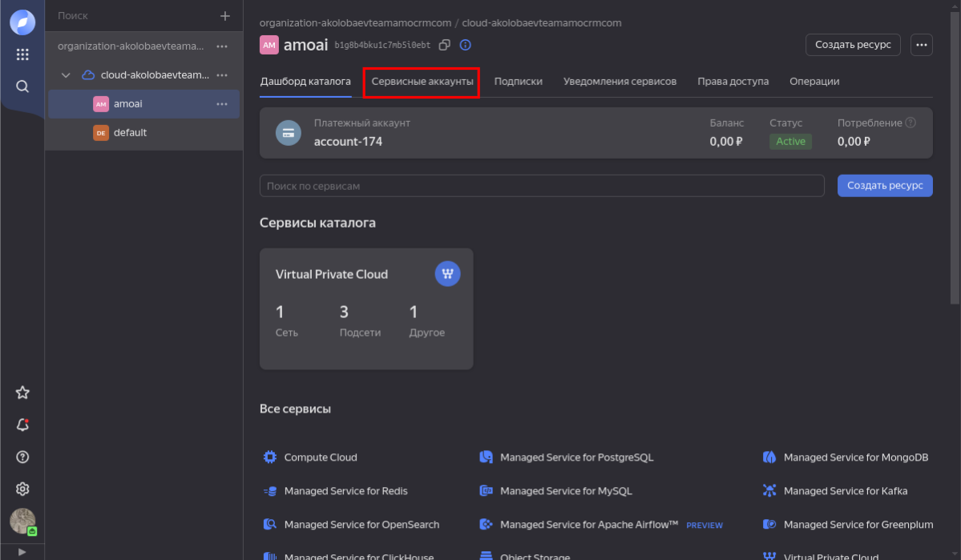
Task: Click the info icon beside folder ID
Action: pos(465,45)
